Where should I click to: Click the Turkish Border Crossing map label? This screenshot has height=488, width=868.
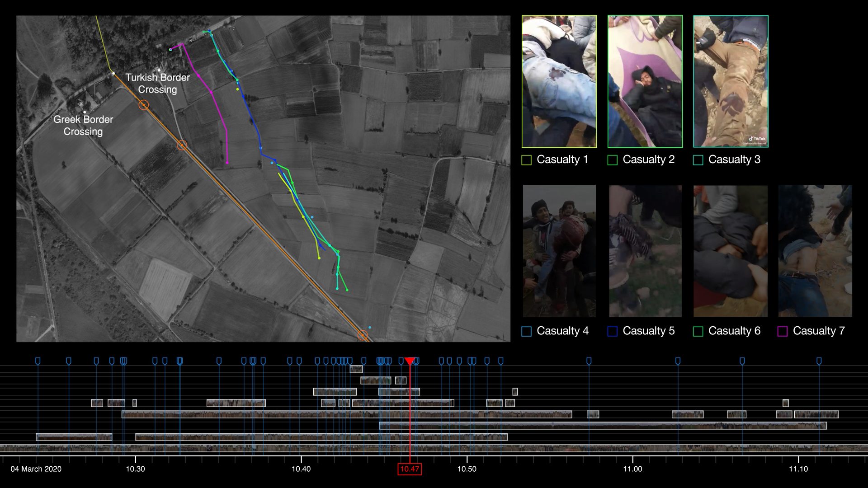[157, 83]
